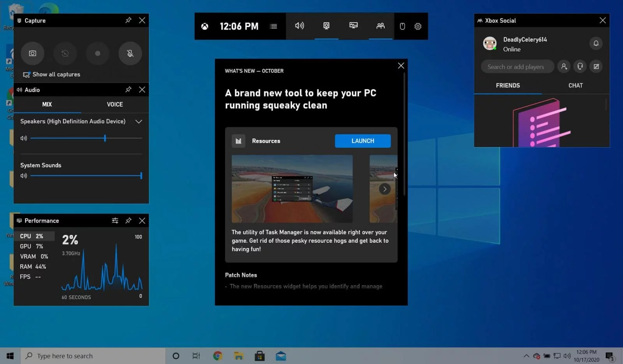This screenshot has height=364, width=623.
Task: Select the GPU performance metric
Action: pyautogui.click(x=34, y=246)
